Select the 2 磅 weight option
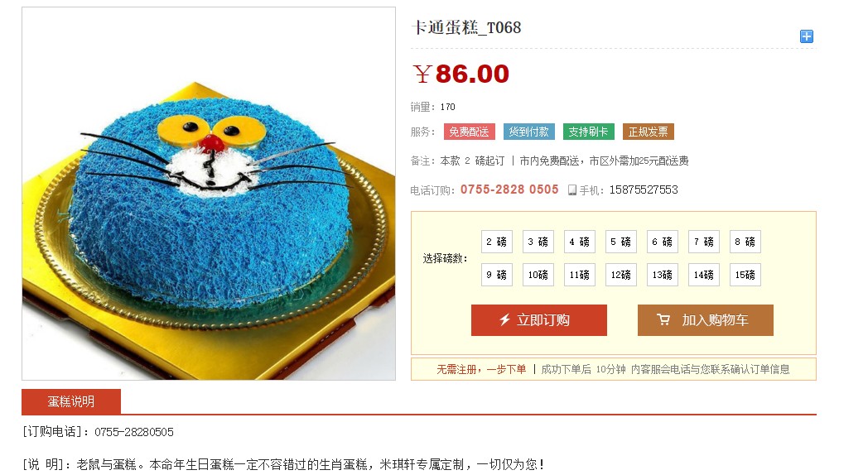 [497, 242]
